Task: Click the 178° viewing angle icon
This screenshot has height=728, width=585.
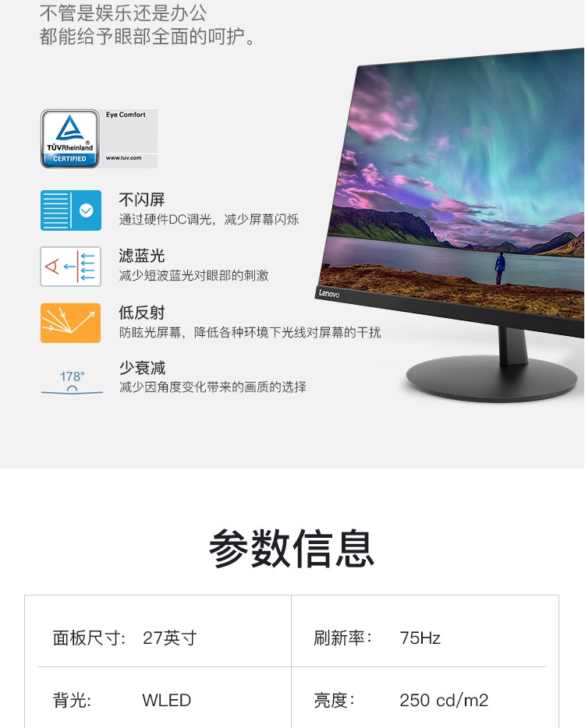Action: click(x=72, y=382)
